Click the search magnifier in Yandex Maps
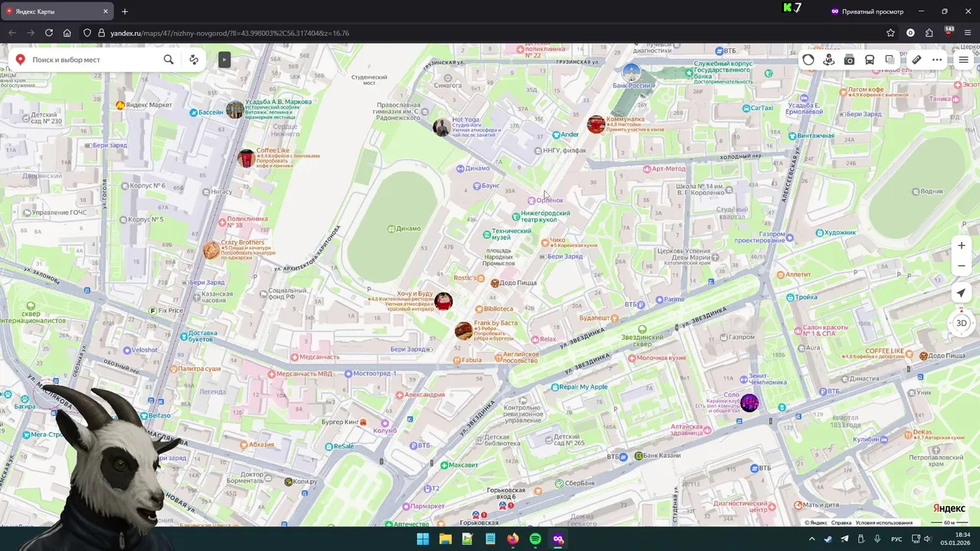 pyautogui.click(x=168, y=60)
